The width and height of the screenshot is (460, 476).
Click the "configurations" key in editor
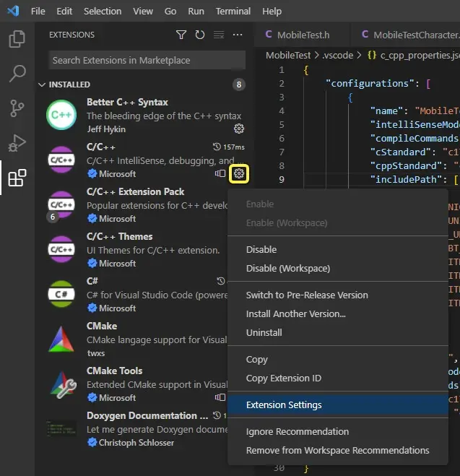370,84
